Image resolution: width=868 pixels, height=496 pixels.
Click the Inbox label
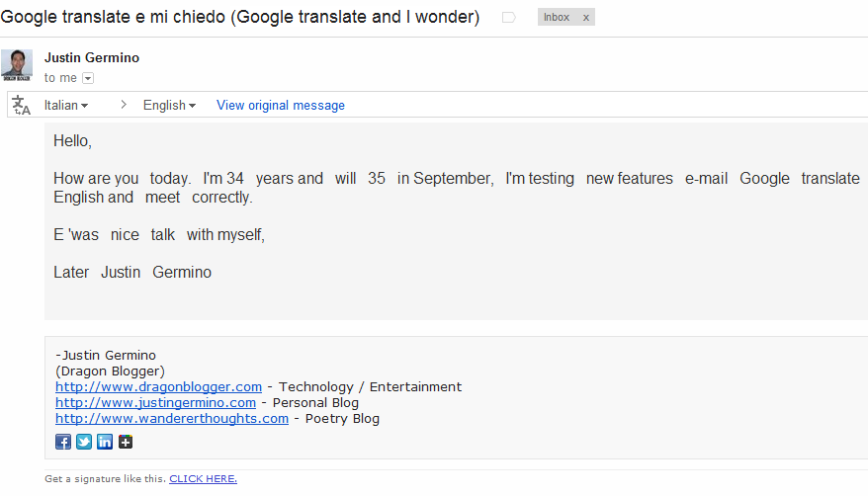557,17
